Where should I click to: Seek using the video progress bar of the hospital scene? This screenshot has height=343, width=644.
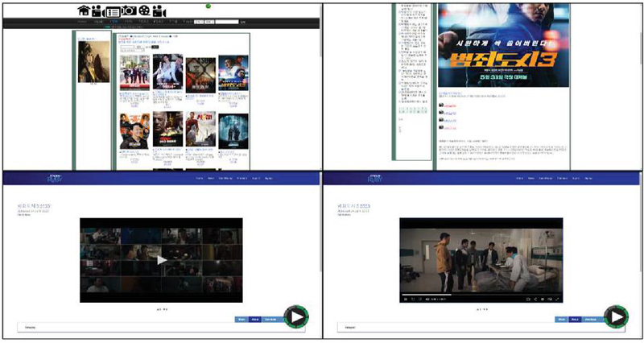click(x=481, y=295)
